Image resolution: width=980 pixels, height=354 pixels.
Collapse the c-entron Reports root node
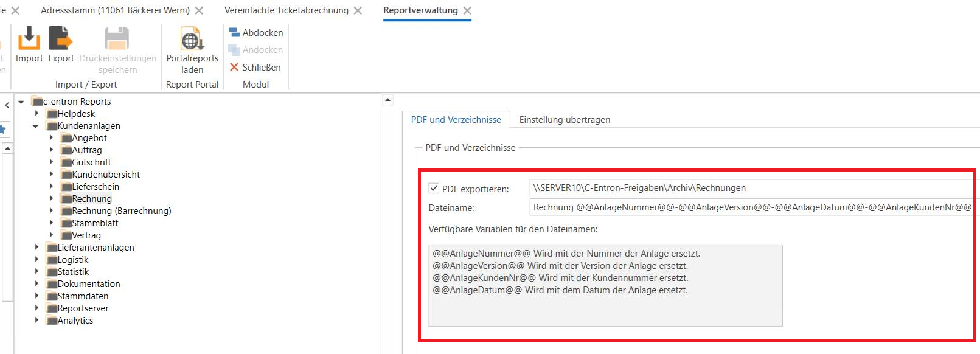coord(21,102)
